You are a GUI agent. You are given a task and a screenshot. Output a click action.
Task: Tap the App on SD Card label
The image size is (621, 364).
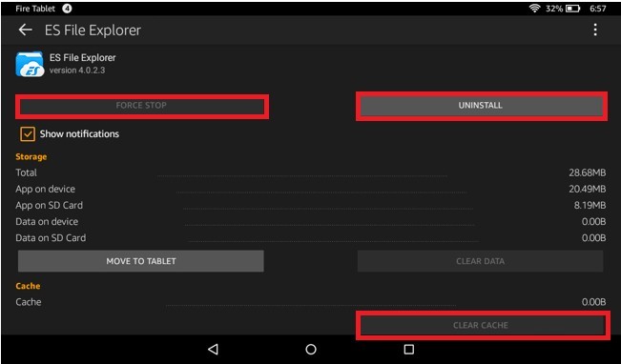pyautogui.click(x=49, y=205)
